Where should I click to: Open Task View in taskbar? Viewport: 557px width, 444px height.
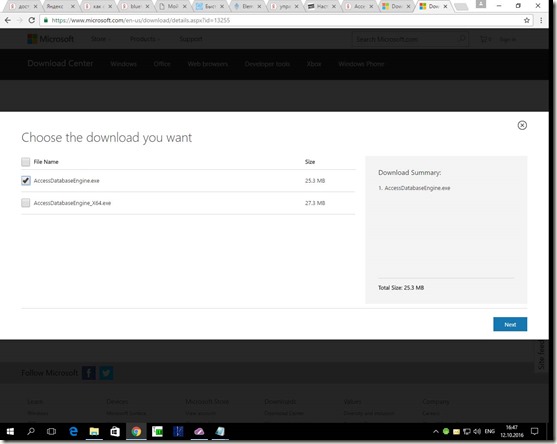click(51, 431)
